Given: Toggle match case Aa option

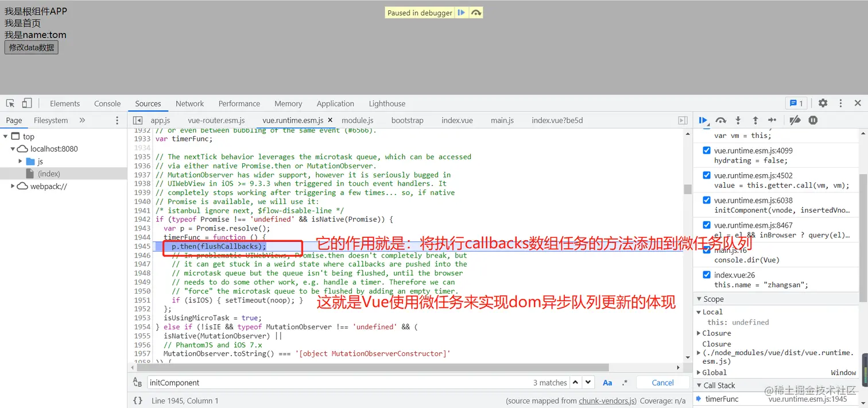Looking at the screenshot, I should pos(607,382).
